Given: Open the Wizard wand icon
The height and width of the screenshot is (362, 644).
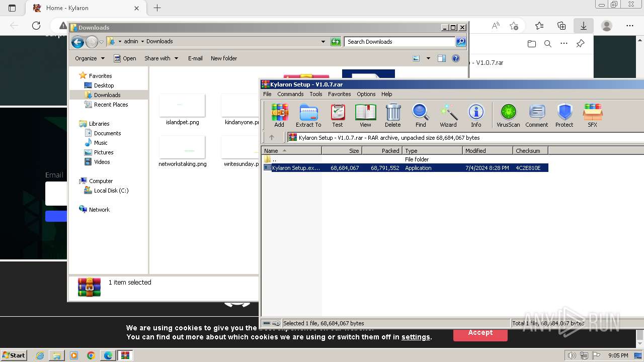Looking at the screenshot, I should coord(448,115).
